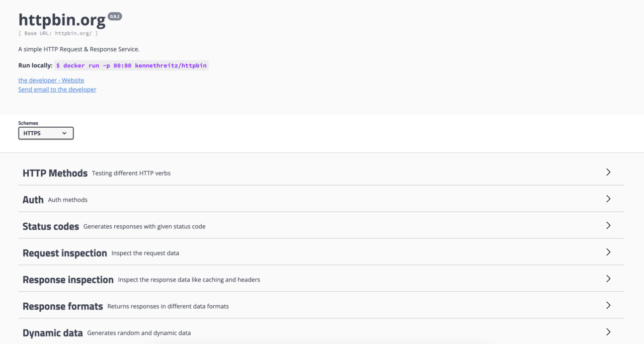Expand the Status codes section
The height and width of the screenshot is (344, 644).
50,226
